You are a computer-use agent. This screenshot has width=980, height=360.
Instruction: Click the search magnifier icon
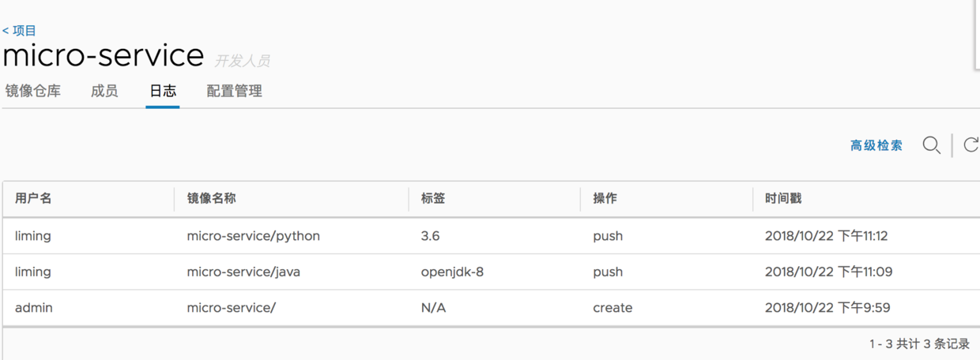[x=931, y=145]
